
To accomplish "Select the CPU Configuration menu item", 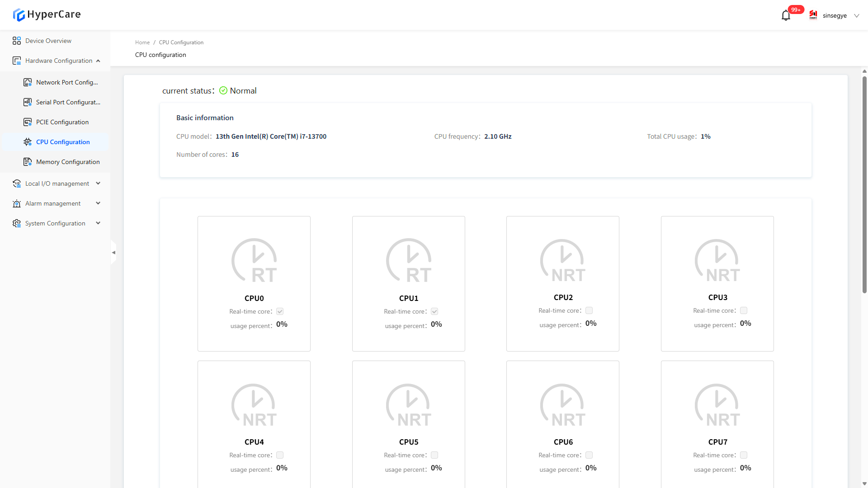I will tap(63, 142).
